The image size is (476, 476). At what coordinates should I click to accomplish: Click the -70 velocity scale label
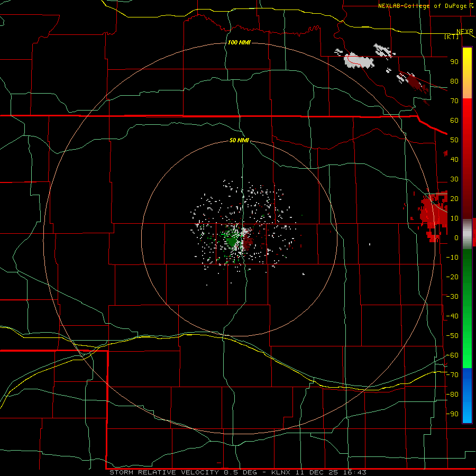point(452,375)
